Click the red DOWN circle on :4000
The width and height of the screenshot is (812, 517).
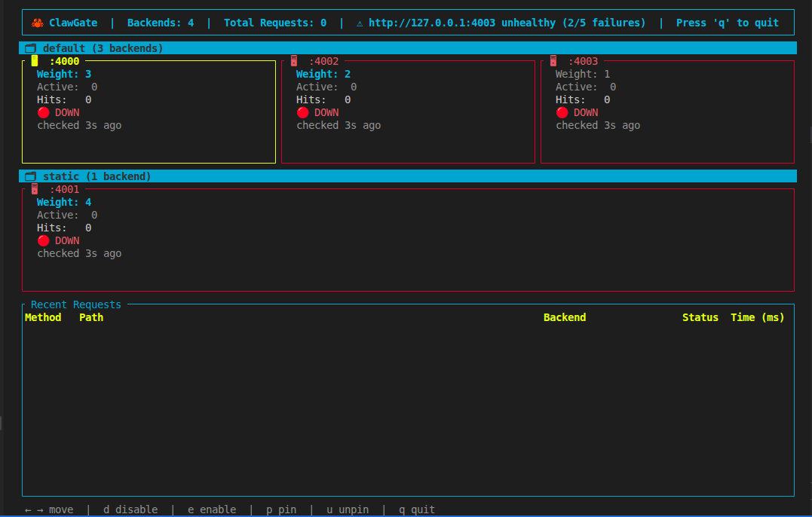pos(44,112)
